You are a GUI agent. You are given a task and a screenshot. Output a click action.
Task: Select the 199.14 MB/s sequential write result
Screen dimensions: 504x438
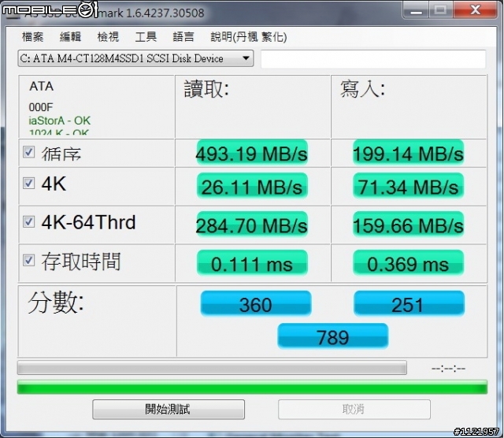[408, 153]
